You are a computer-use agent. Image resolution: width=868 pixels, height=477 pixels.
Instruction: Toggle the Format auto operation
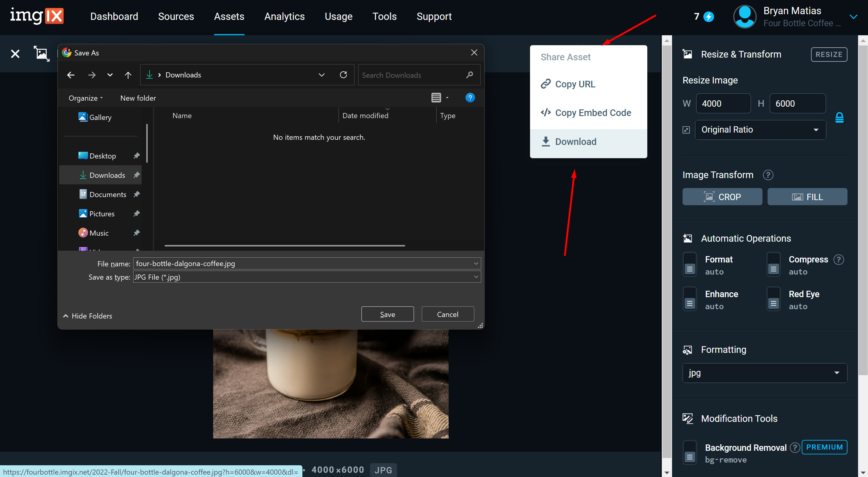tap(690, 265)
